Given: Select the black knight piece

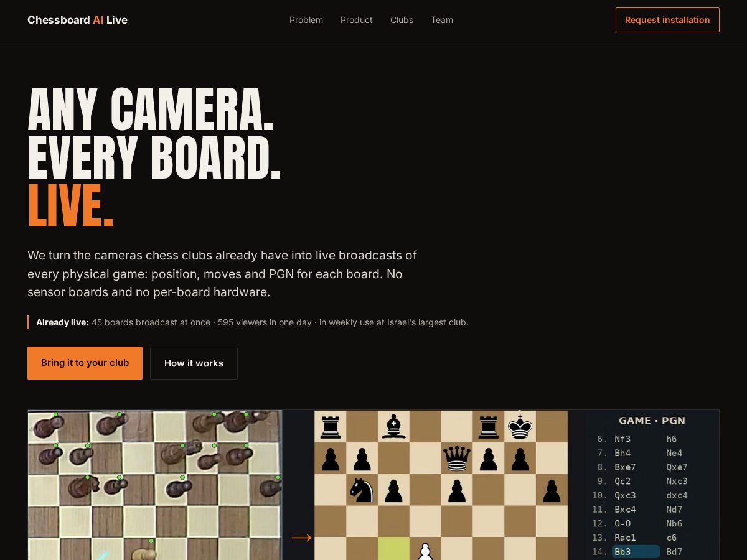Looking at the screenshot, I should [x=362, y=490].
